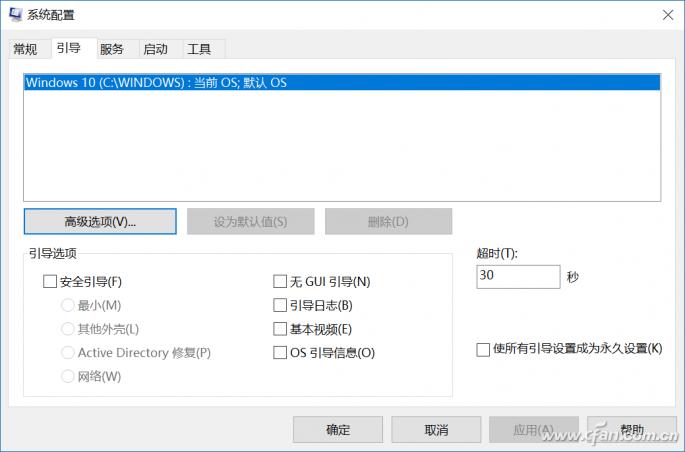Open 高级选项(V)... dialog
Image resolution: width=685 pixels, height=452 pixels.
(x=100, y=221)
